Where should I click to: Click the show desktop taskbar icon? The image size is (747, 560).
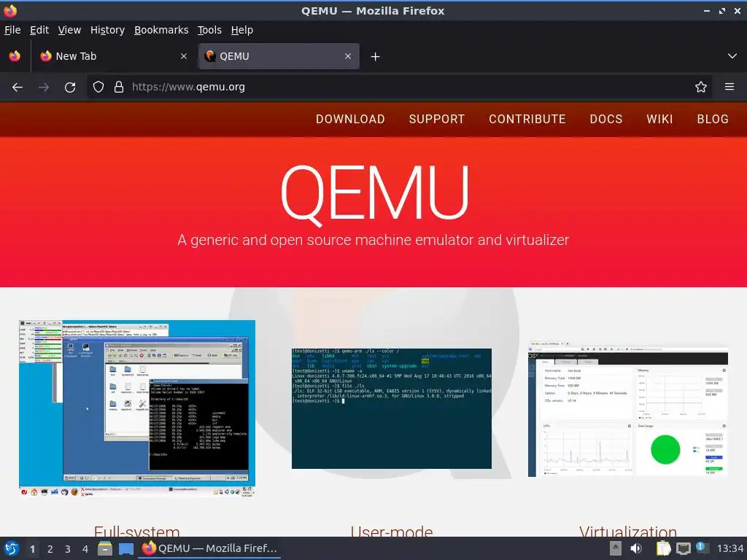[x=125, y=548]
